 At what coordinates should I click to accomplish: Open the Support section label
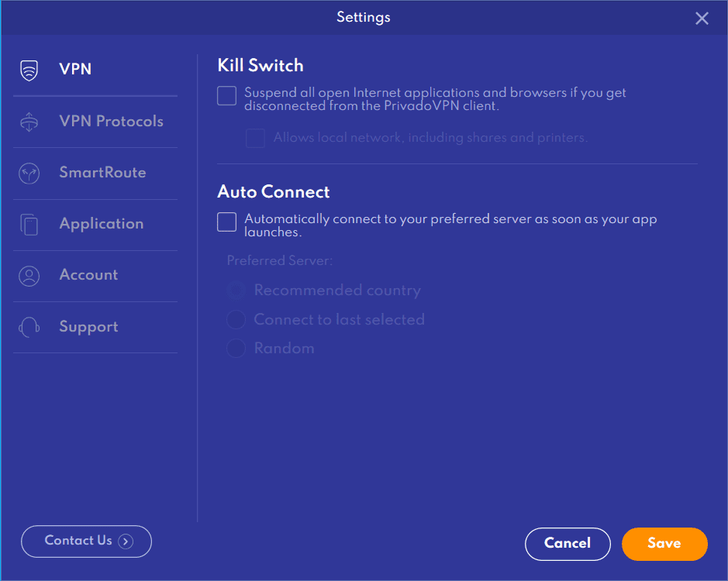88,327
